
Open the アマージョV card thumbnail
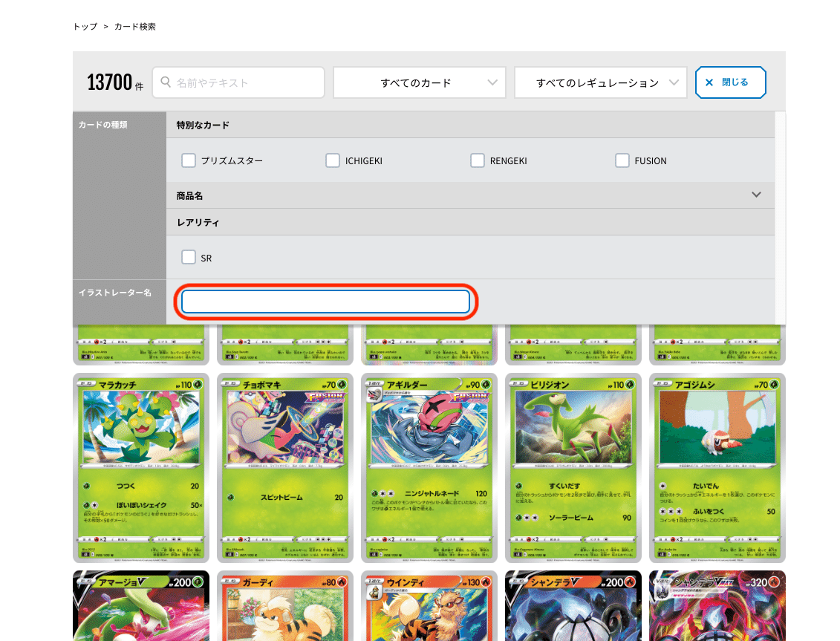click(141, 605)
